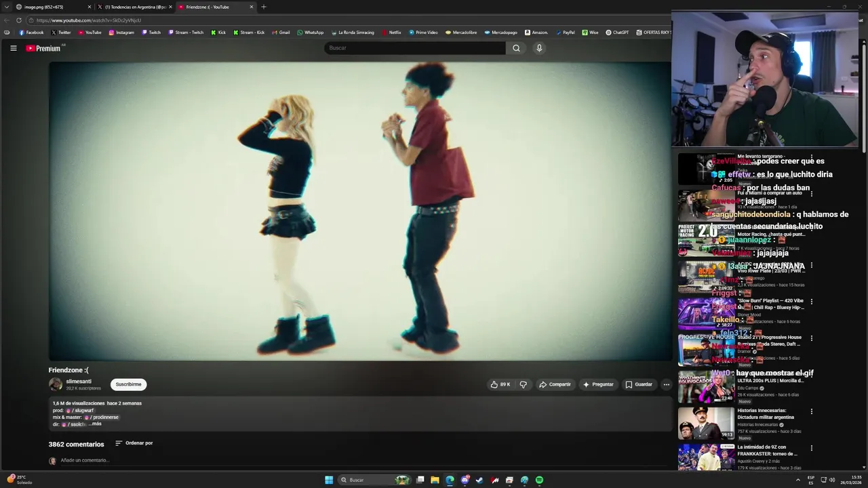Open ChatGPT bookmark
868x488 pixels.
pos(618,33)
